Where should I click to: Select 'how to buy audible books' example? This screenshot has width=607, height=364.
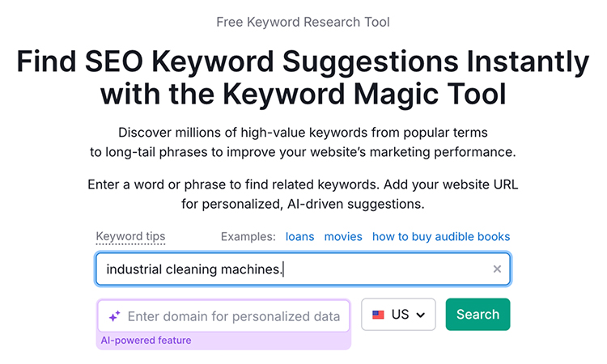(x=441, y=237)
